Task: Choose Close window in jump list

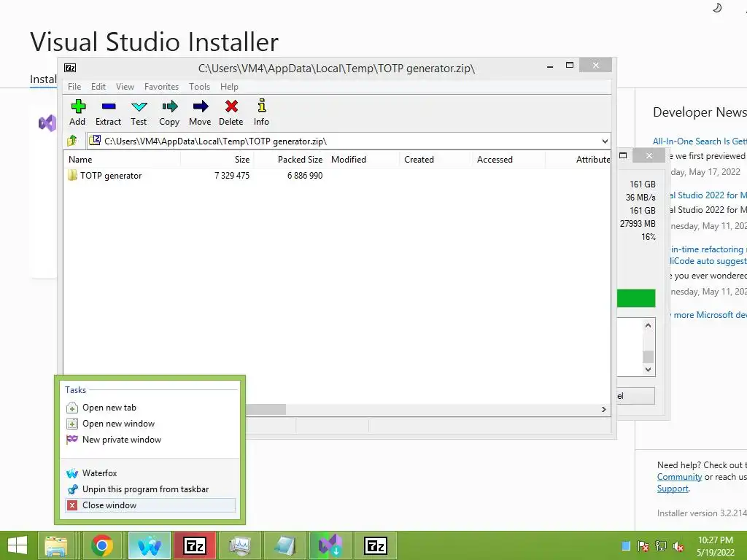Action: (x=151, y=506)
